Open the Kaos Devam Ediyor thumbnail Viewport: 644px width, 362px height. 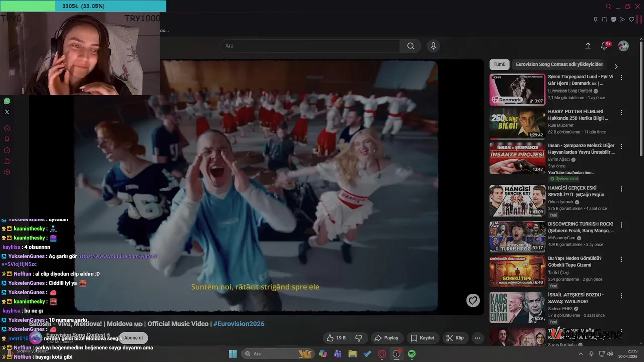tap(517, 307)
